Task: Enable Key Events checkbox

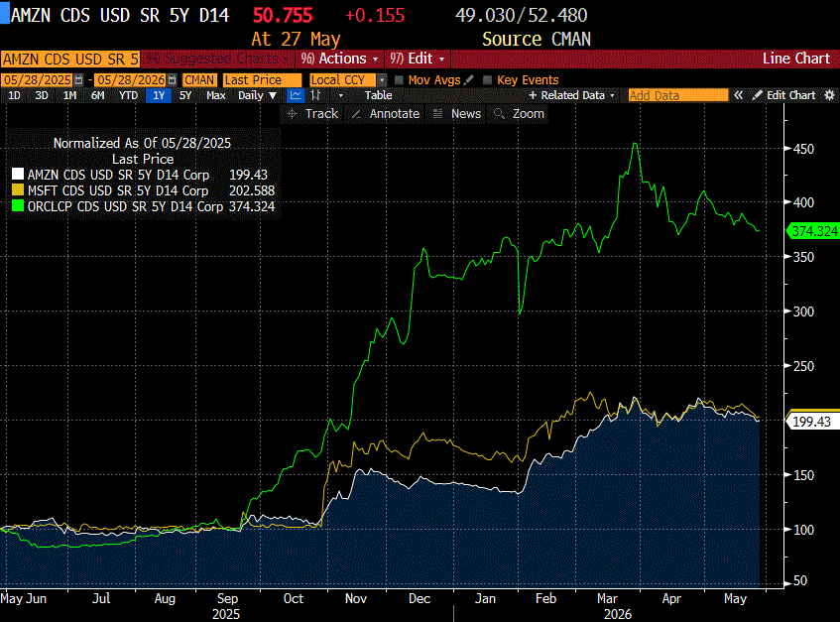Action: (487, 79)
